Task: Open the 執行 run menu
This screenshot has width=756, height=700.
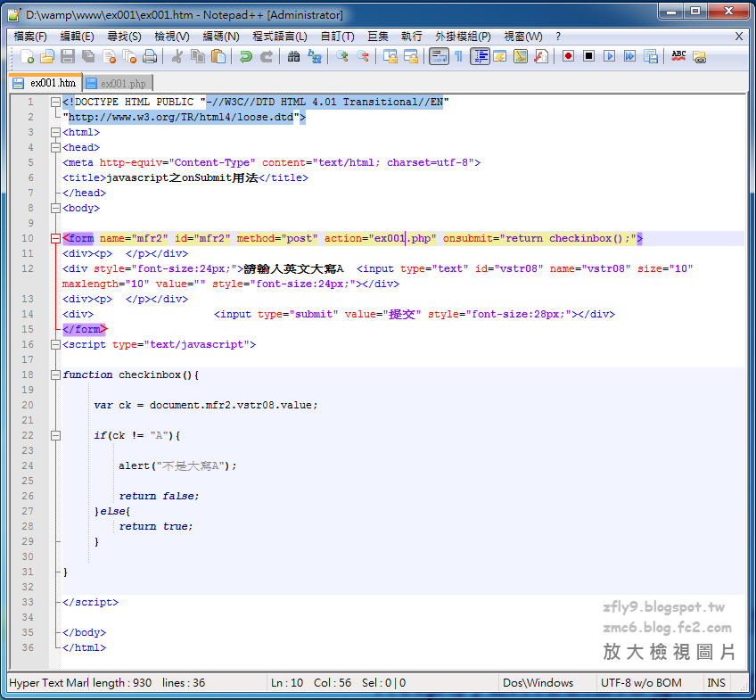Action: point(411,37)
